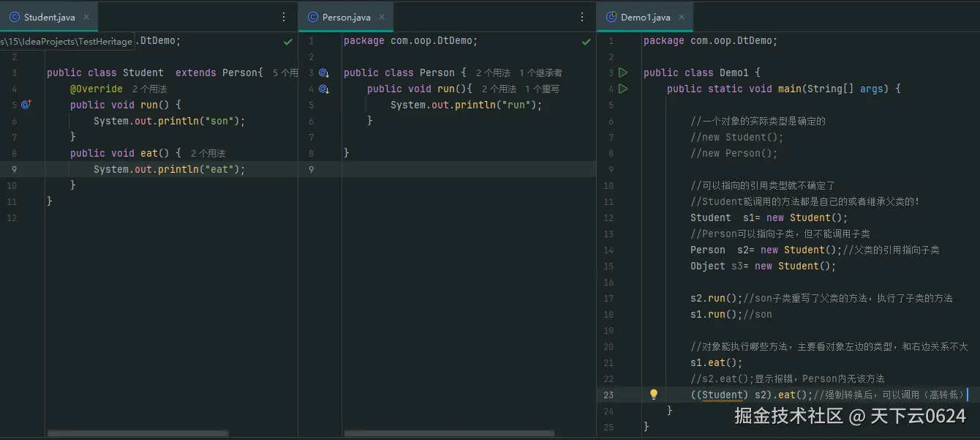Click the 's1.eat();' line in Demo1.java

(717, 362)
